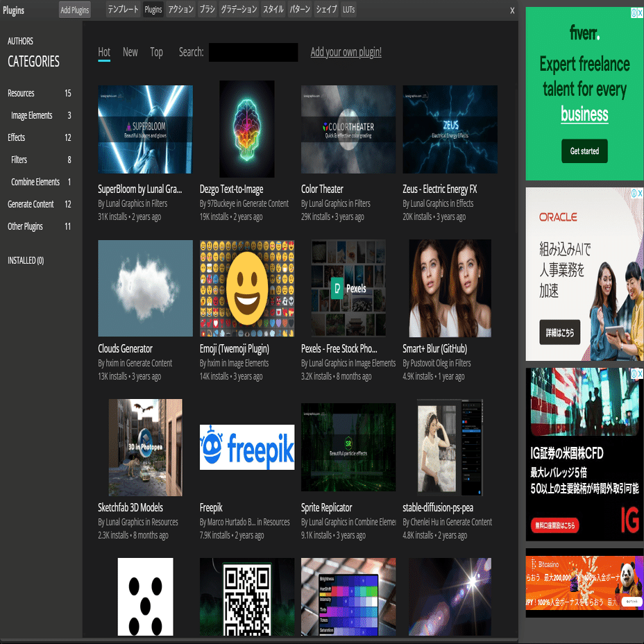Filter by Filters category
Image resolution: width=644 pixels, height=644 pixels.
(x=41, y=160)
